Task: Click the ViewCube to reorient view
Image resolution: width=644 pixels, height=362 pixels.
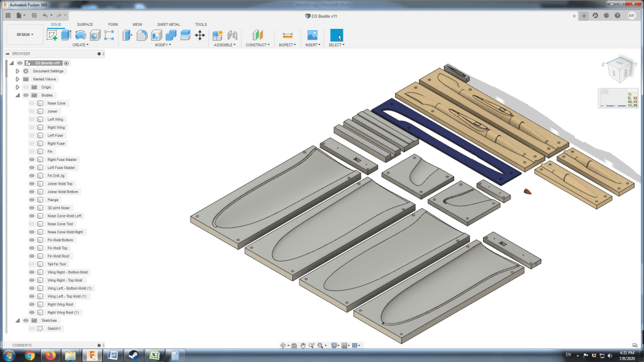Action: tap(619, 69)
